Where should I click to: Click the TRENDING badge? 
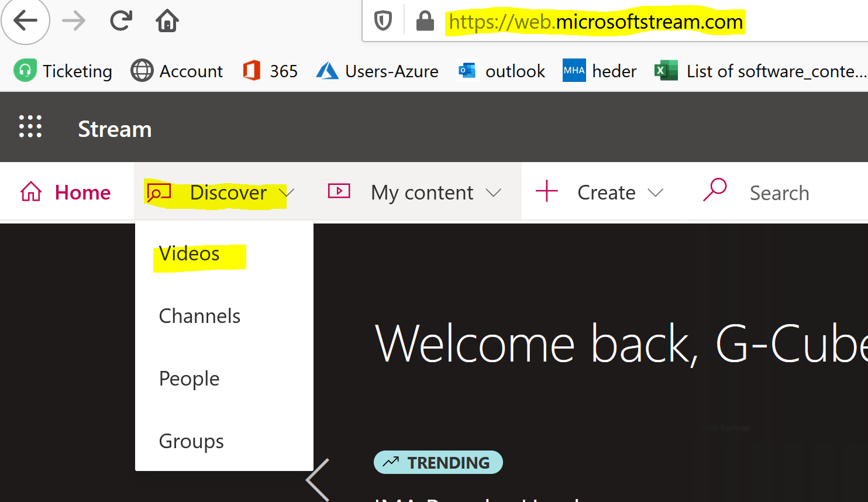click(438, 462)
